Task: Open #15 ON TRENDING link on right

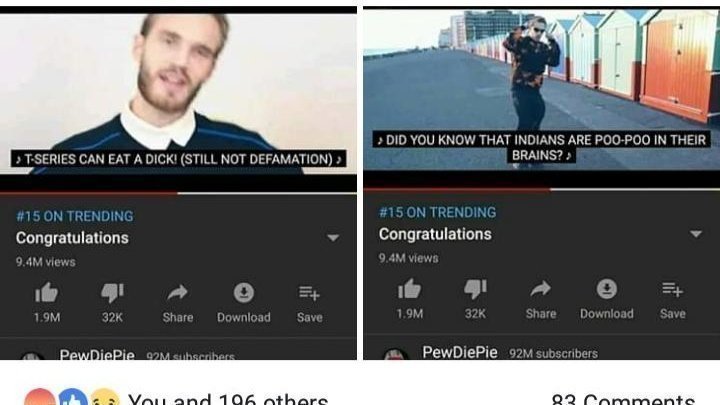Action: (438, 213)
